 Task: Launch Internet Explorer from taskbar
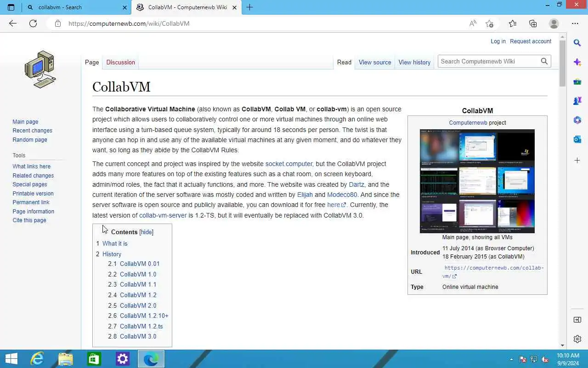(37, 359)
